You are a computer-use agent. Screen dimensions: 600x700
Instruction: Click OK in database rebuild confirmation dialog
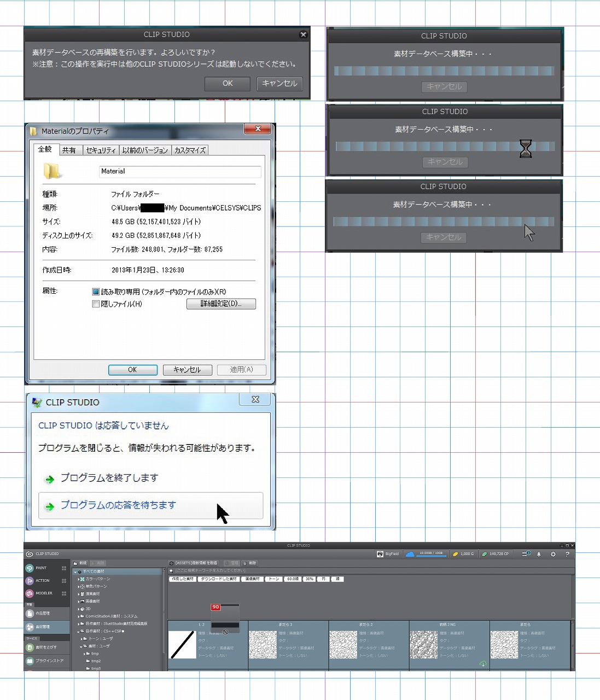[228, 84]
